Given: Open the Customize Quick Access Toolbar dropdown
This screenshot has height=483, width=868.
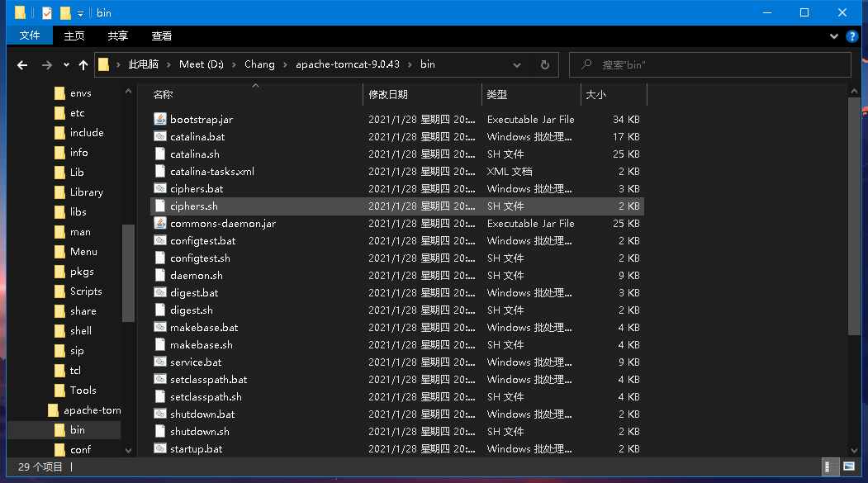Looking at the screenshot, I should 80,12.
